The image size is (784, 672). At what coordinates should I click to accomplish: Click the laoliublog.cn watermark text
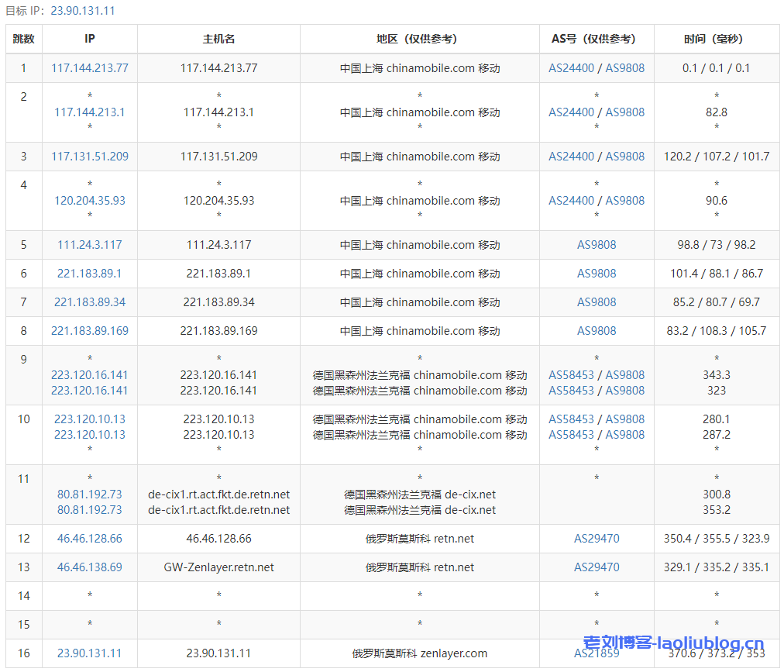(x=672, y=644)
